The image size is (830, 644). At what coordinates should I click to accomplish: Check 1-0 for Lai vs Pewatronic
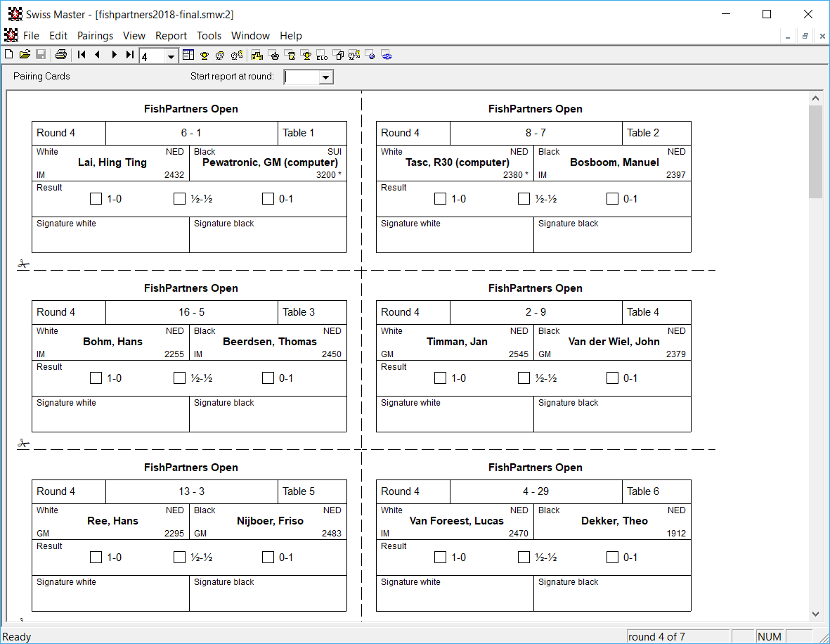point(96,198)
